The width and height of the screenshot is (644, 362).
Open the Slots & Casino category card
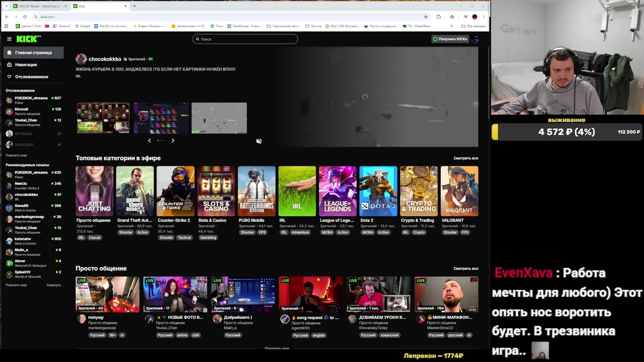(216, 191)
